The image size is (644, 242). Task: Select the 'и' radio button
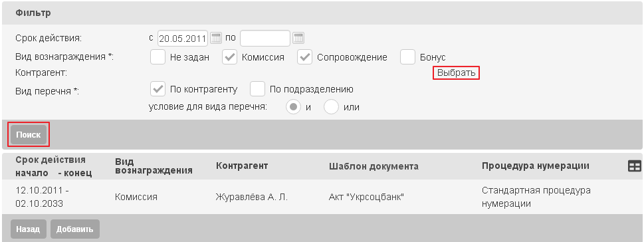point(293,107)
